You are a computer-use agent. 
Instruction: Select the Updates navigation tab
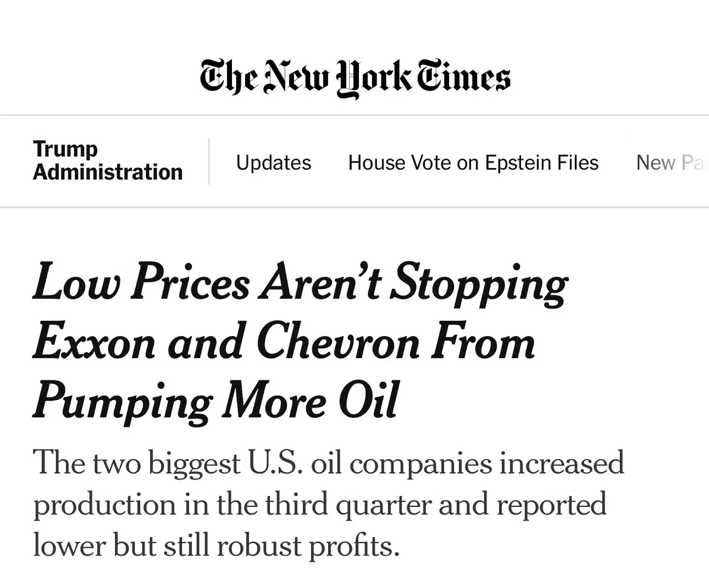click(273, 163)
